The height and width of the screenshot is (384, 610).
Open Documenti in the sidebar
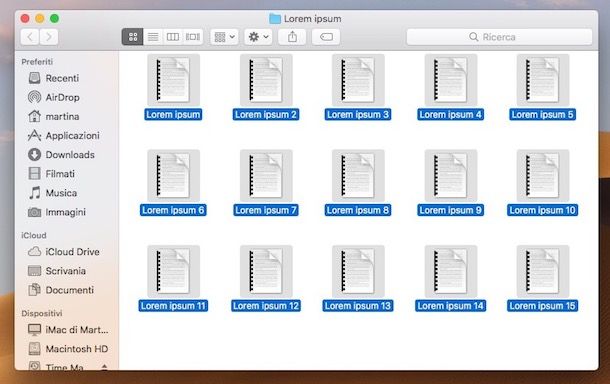pos(61,290)
